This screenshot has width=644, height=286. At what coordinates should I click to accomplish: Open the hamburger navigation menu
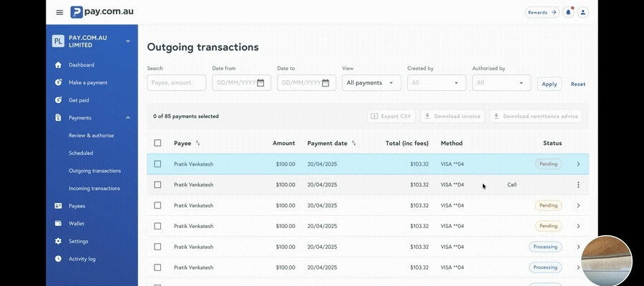click(59, 12)
